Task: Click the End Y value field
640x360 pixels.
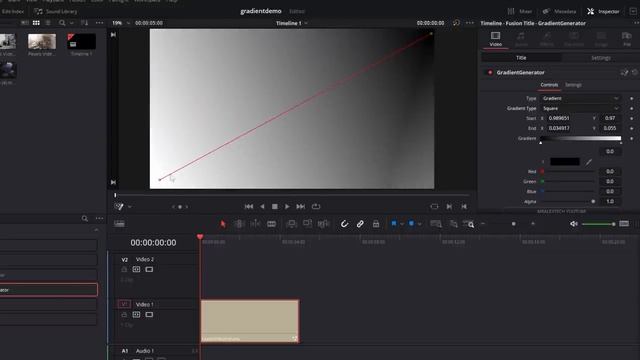Action: [610, 128]
